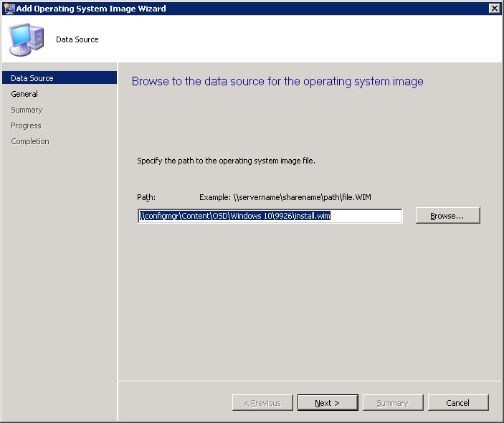The width and height of the screenshot is (504, 423).
Task: Open the Browse... file dialog
Action: pyautogui.click(x=447, y=216)
